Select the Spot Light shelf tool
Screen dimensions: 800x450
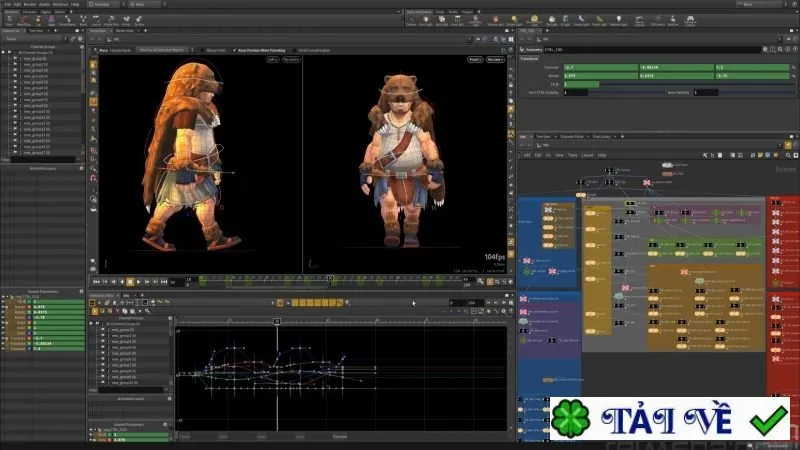(x=442, y=21)
